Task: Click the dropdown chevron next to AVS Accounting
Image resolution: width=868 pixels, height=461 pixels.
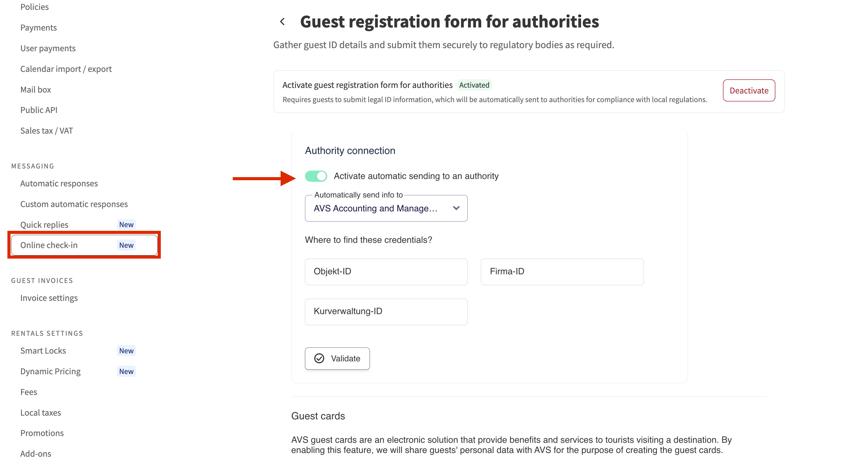Action: pos(456,208)
